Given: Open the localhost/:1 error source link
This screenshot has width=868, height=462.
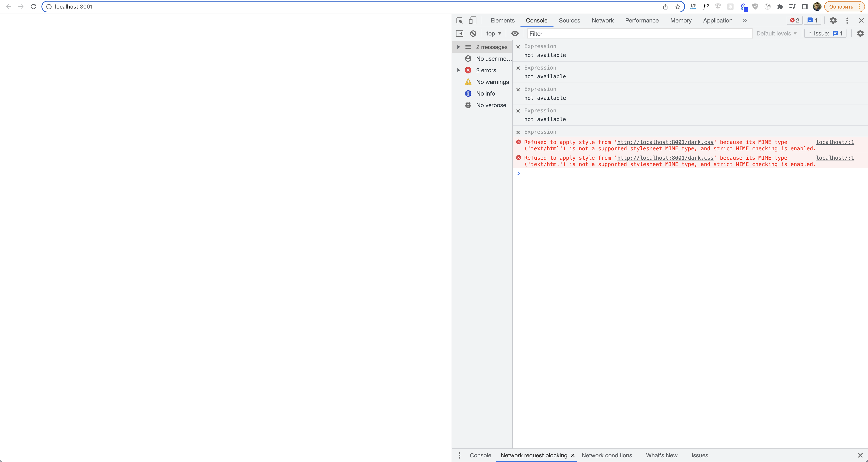Looking at the screenshot, I should [x=835, y=142].
